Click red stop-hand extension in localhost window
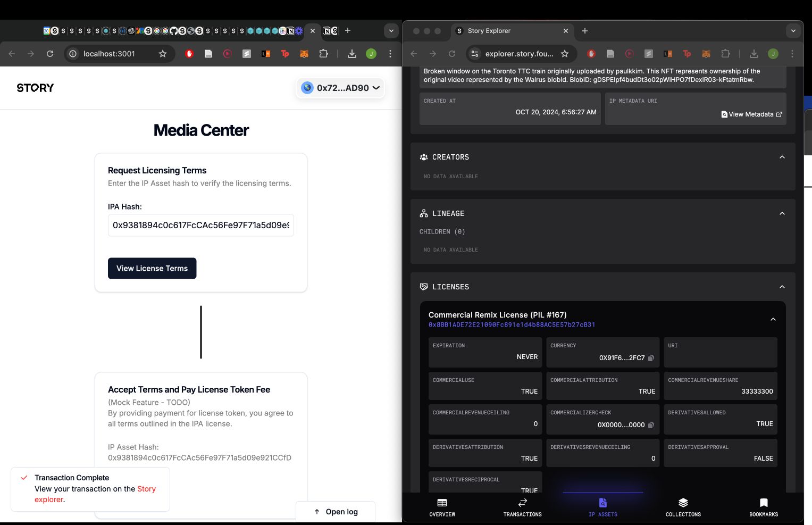 (189, 54)
